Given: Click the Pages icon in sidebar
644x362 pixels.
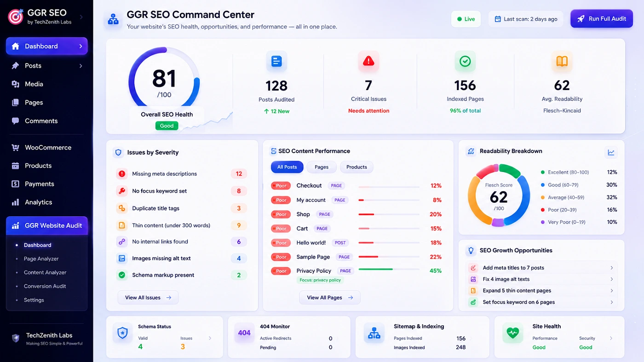Looking at the screenshot, I should [x=16, y=103].
